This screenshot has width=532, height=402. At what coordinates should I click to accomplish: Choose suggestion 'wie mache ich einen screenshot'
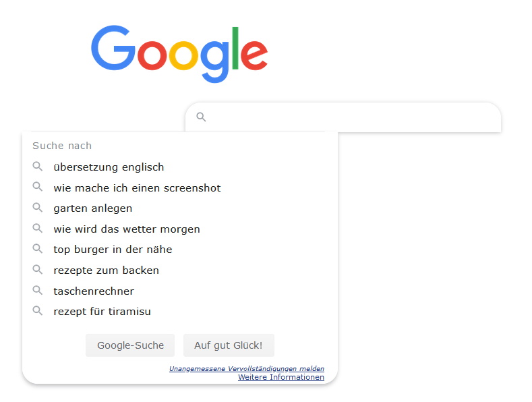[x=137, y=188]
